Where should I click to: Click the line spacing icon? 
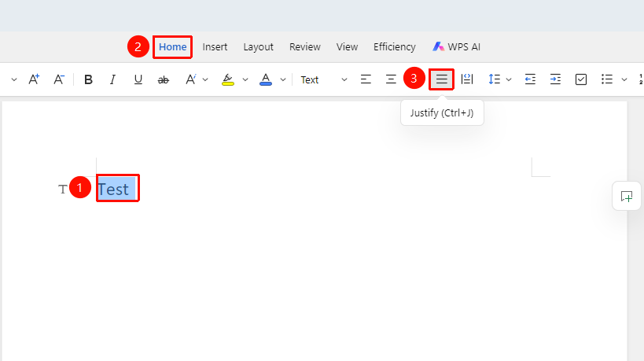pyautogui.click(x=494, y=79)
